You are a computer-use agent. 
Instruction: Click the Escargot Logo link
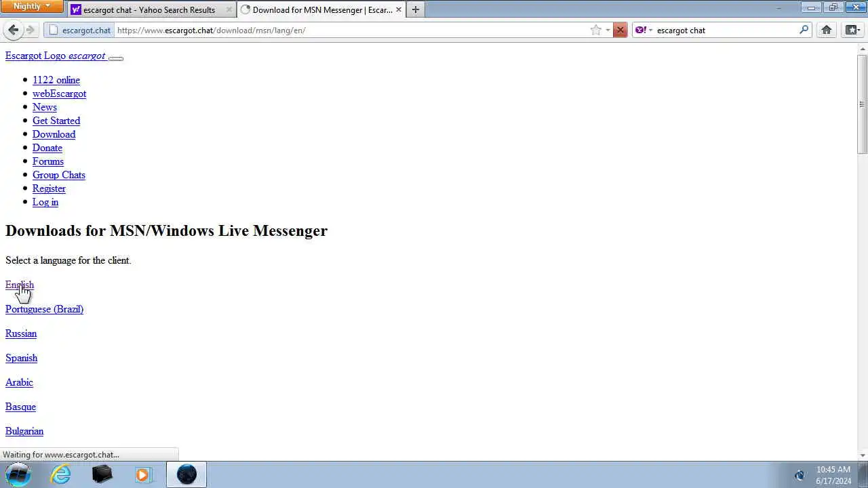coord(55,56)
